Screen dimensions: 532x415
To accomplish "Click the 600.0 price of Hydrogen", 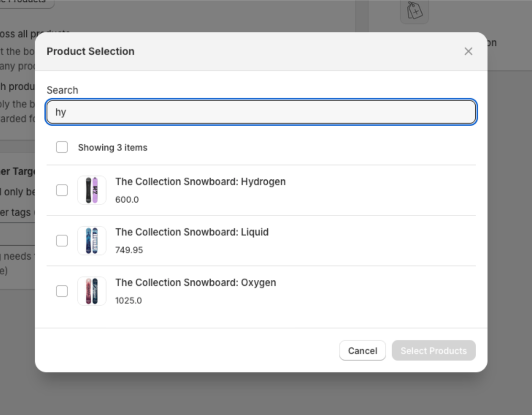I will pyautogui.click(x=127, y=200).
